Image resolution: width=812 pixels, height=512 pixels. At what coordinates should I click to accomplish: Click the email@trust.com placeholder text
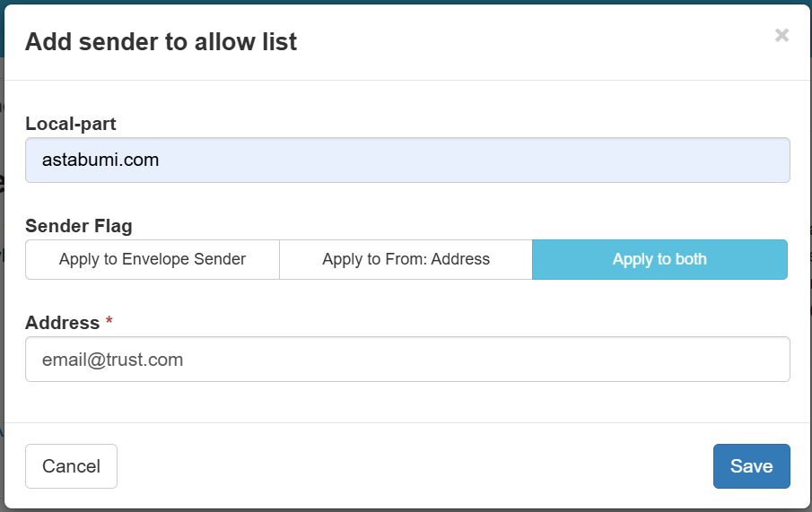[112, 360]
